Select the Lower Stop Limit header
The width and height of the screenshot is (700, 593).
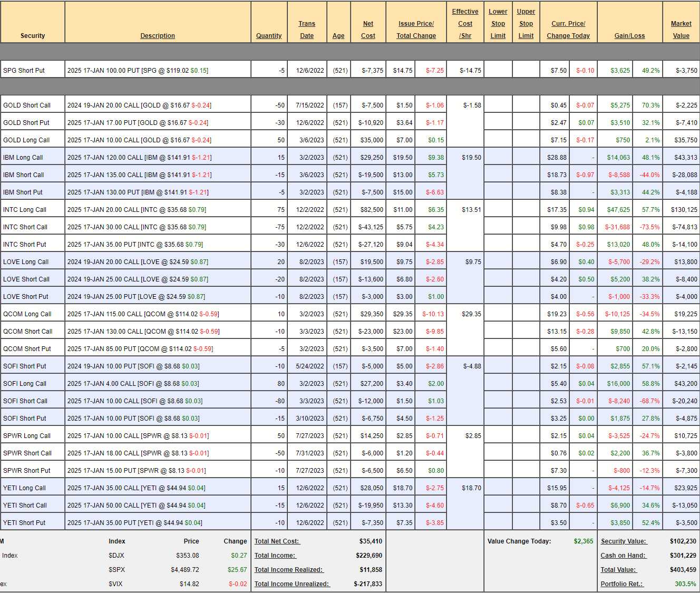pyautogui.click(x=498, y=24)
